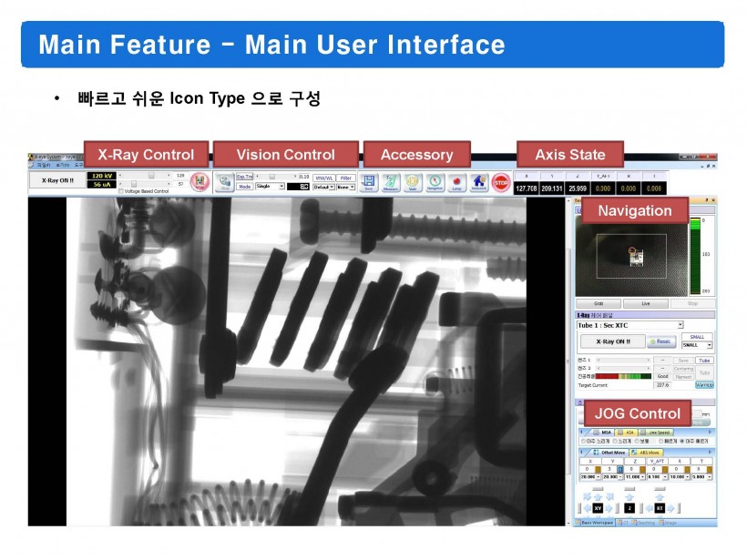This screenshot has width=747, height=560.
Task: Click the X axis value 127.708
Action: (x=526, y=188)
